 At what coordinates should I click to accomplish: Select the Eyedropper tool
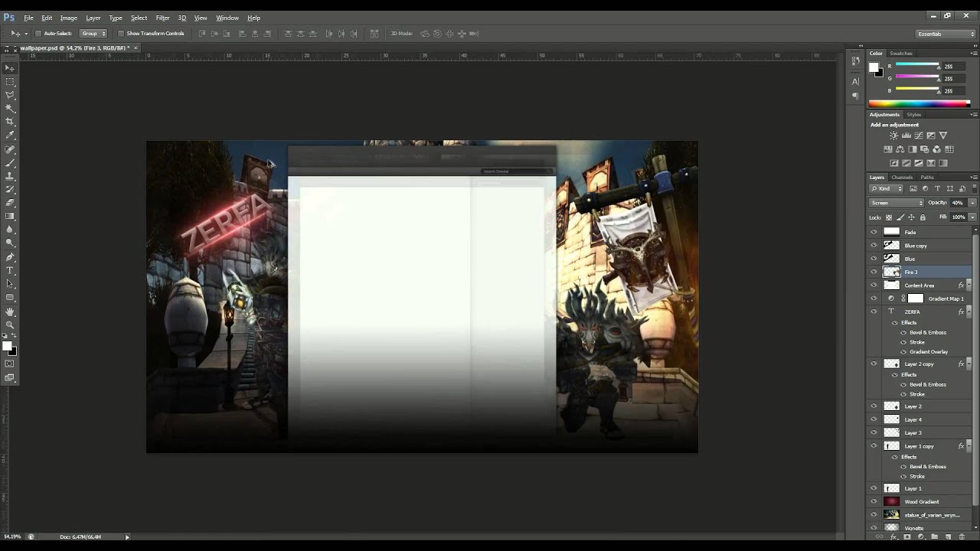(10, 135)
